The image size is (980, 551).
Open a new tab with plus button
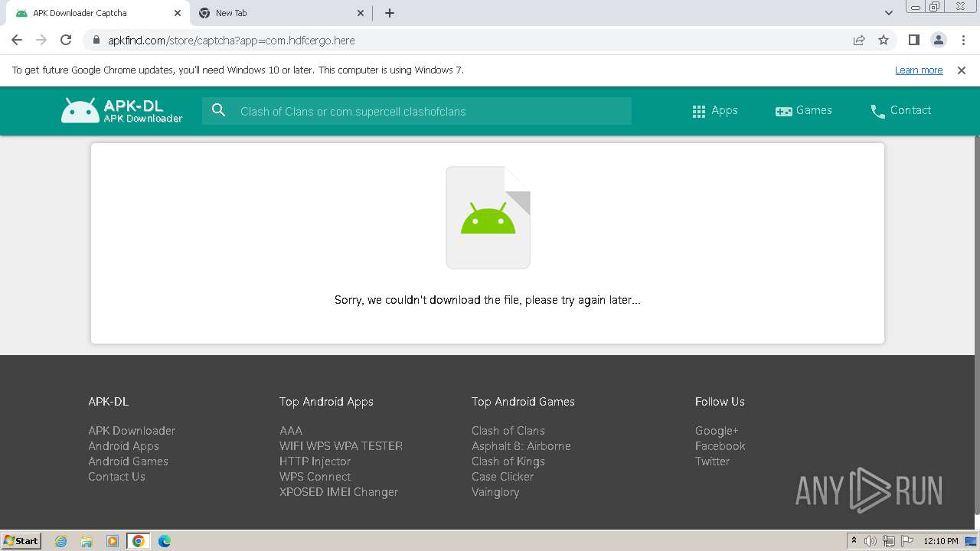tap(390, 13)
